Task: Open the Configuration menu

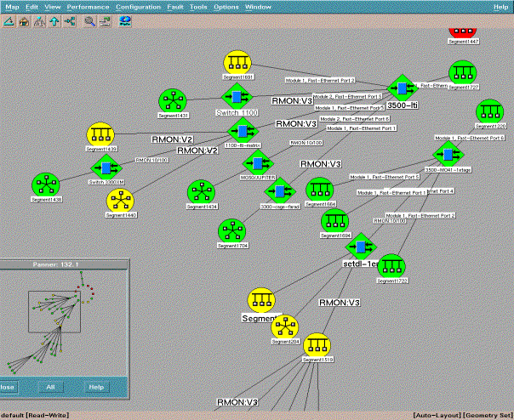Action: pos(139,7)
